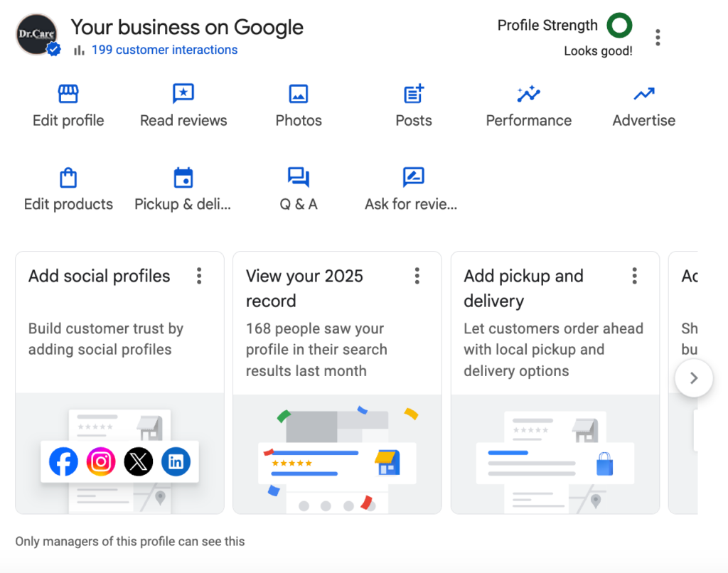
Task: Click the Ask for reviews icon
Action: [x=413, y=178]
